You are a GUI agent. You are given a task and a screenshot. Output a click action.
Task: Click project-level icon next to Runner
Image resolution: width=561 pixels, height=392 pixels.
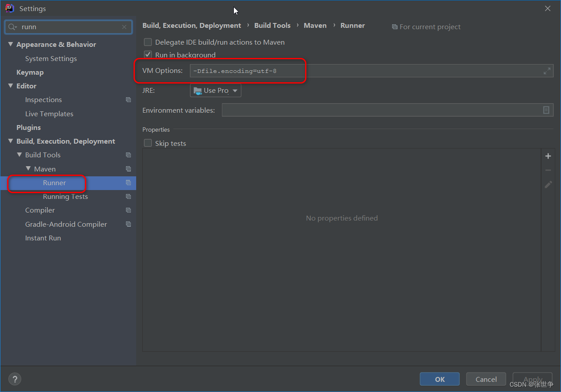coord(128,183)
